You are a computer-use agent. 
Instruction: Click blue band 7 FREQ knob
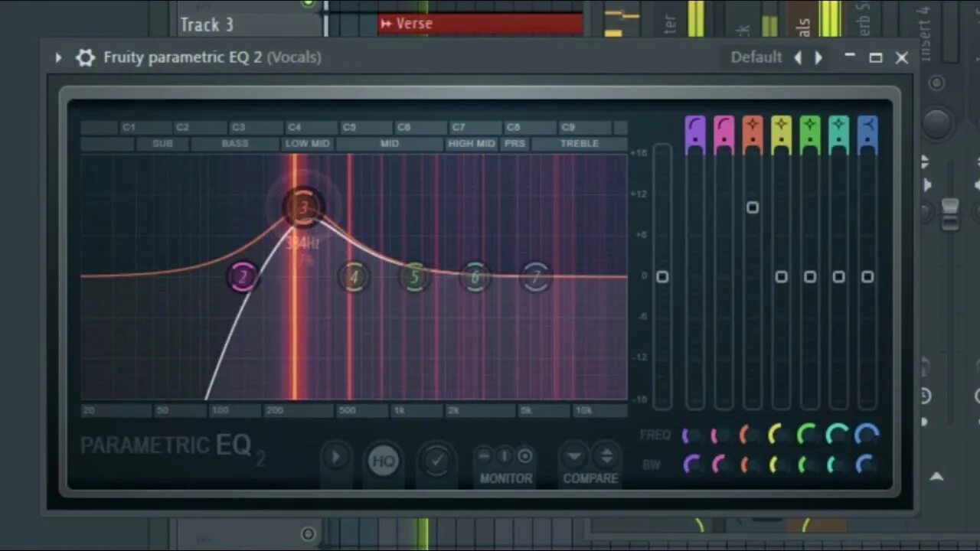pos(867,435)
